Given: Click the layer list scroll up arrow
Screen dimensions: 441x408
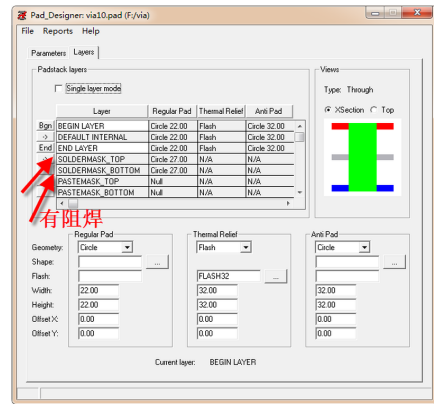Looking at the screenshot, I should [x=300, y=126].
